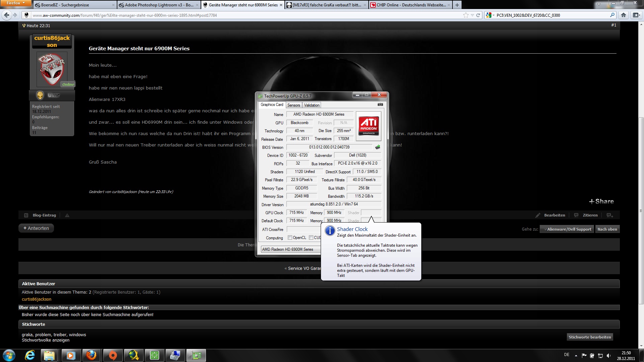Open Windows Explorer folder on taskbar
644x362 pixels.
(x=49, y=355)
